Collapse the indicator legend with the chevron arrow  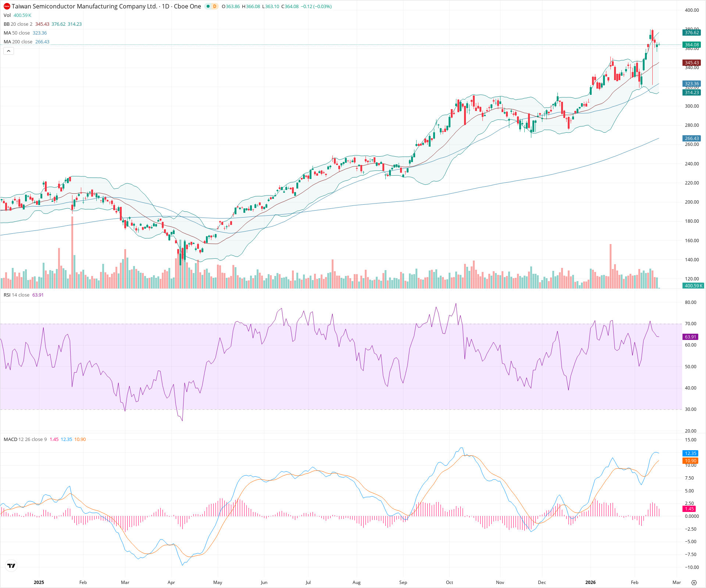pyautogui.click(x=8, y=51)
